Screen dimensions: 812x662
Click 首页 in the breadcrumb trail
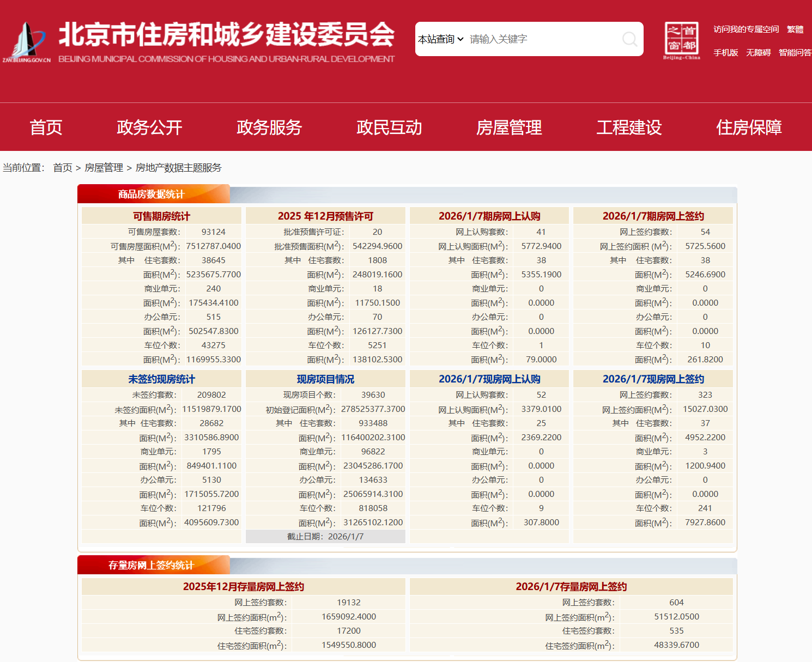[63, 168]
